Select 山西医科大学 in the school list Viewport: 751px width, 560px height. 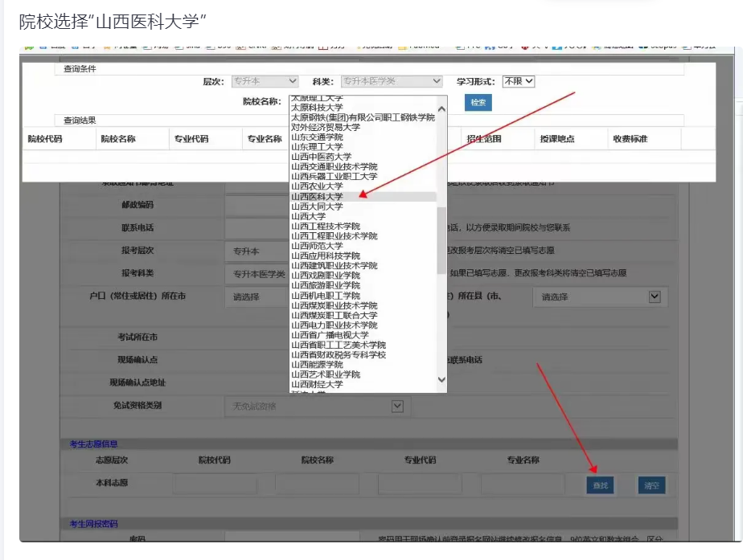click(317, 197)
